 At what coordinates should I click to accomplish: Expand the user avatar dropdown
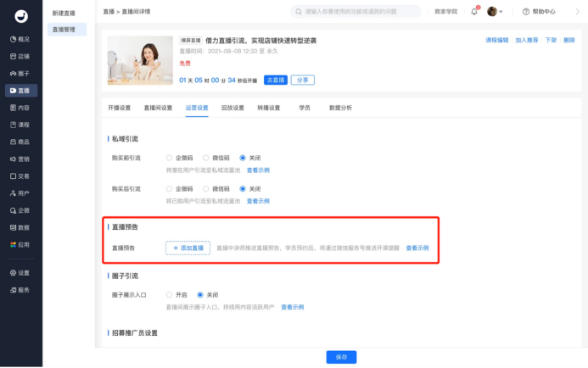tap(496, 11)
